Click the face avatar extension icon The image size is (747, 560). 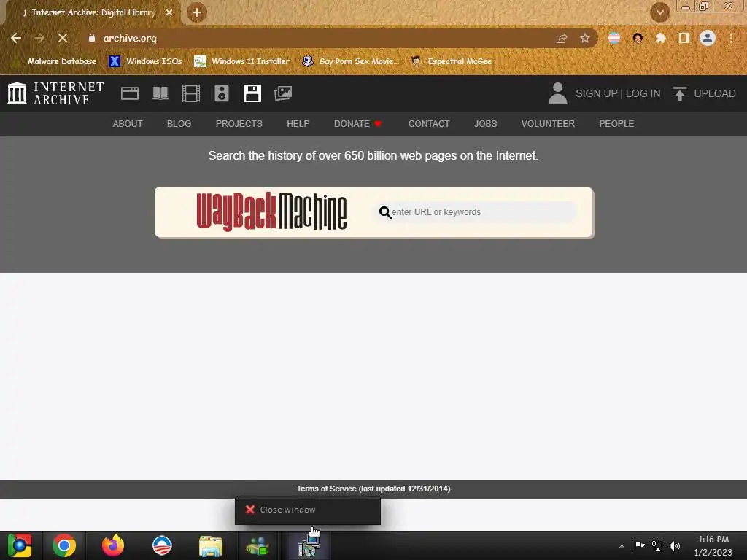[x=638, y=38]
